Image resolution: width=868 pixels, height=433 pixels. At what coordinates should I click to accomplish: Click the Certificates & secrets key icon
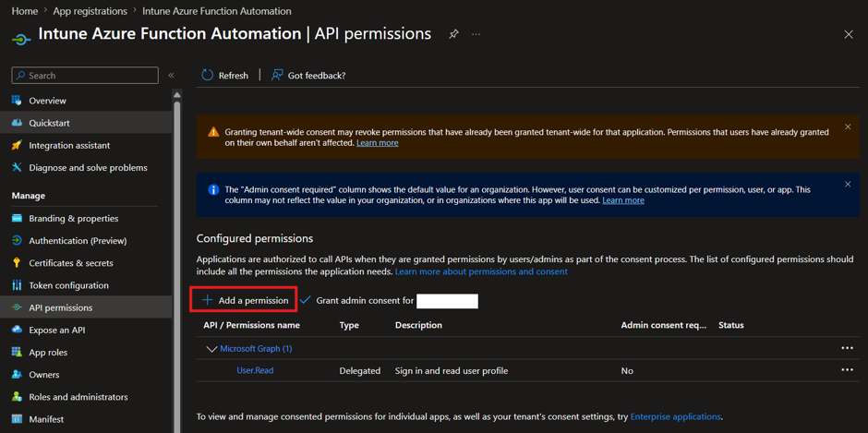(x=18, y=263)
